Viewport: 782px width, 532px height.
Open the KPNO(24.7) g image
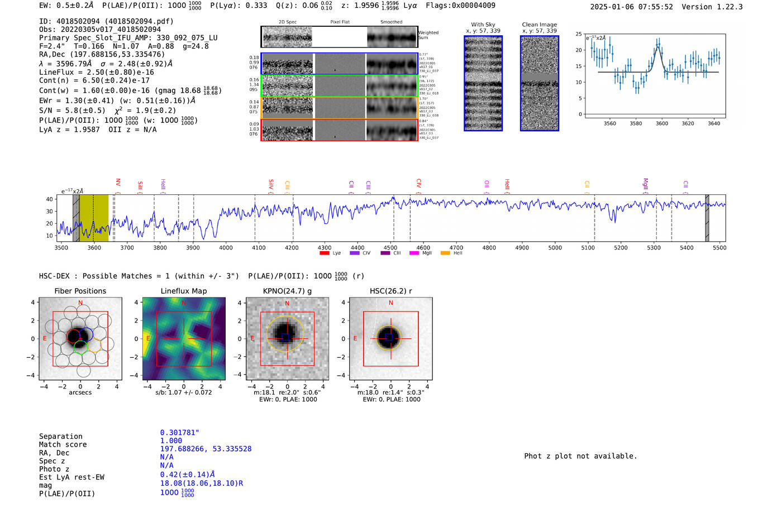(287, 339)
